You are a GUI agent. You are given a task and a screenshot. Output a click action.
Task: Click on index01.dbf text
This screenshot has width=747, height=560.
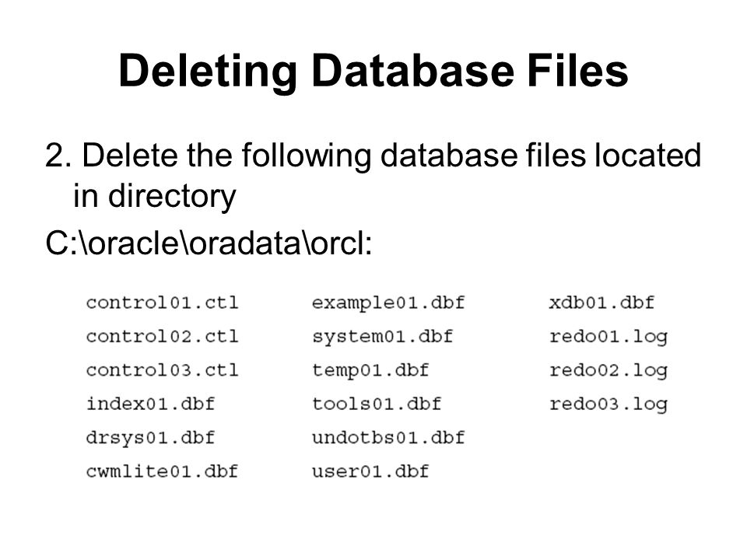point(150,404)
